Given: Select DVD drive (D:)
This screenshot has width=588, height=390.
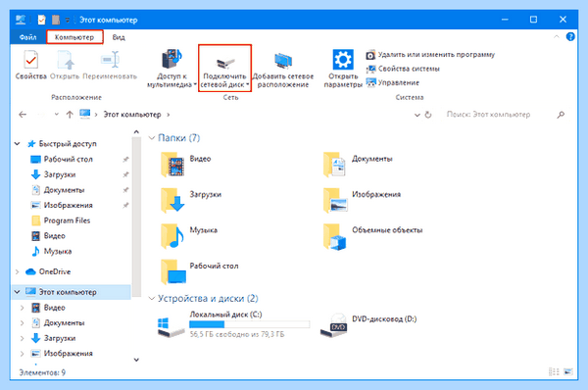Looking at the screenshot, I should click(x=368, y=324).
